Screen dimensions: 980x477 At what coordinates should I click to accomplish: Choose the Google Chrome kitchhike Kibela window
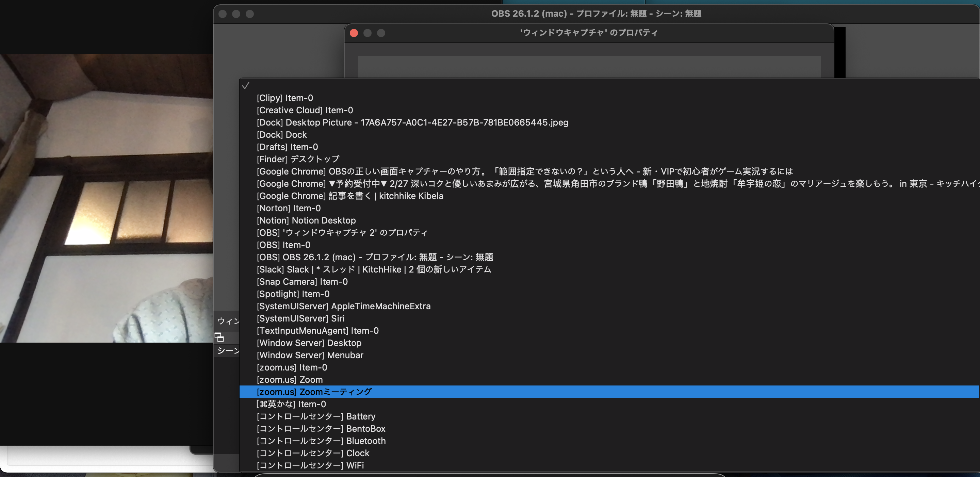tap(349, 196)
